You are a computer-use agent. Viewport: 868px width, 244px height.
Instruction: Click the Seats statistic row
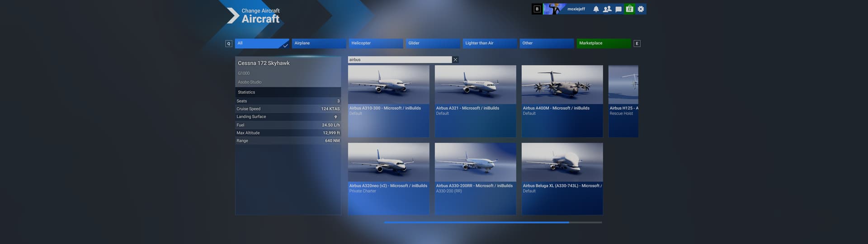coord(288,101)
